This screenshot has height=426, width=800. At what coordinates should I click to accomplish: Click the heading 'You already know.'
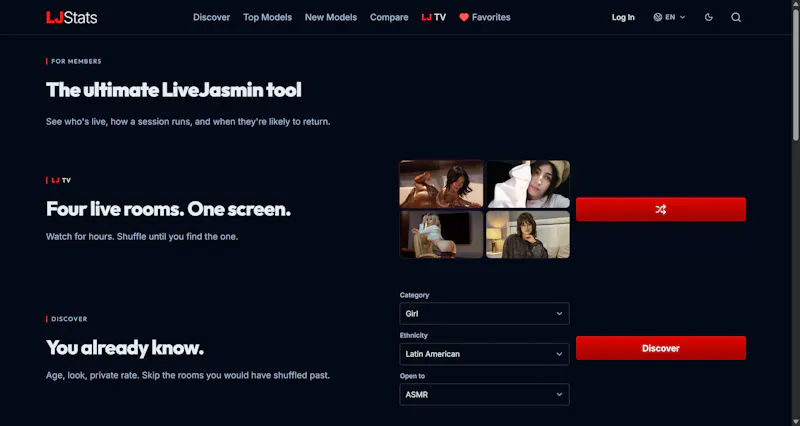[125, 348]
